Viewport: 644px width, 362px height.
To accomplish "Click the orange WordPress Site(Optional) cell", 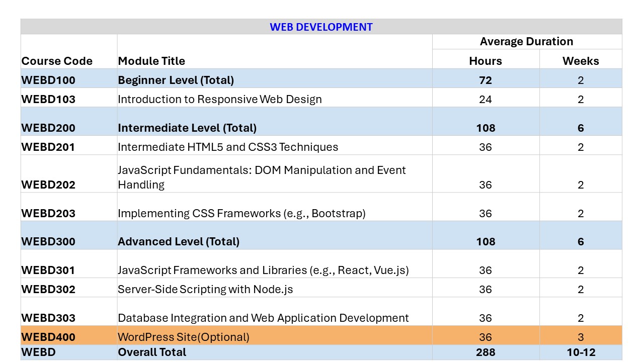I will tap(183, 337).
